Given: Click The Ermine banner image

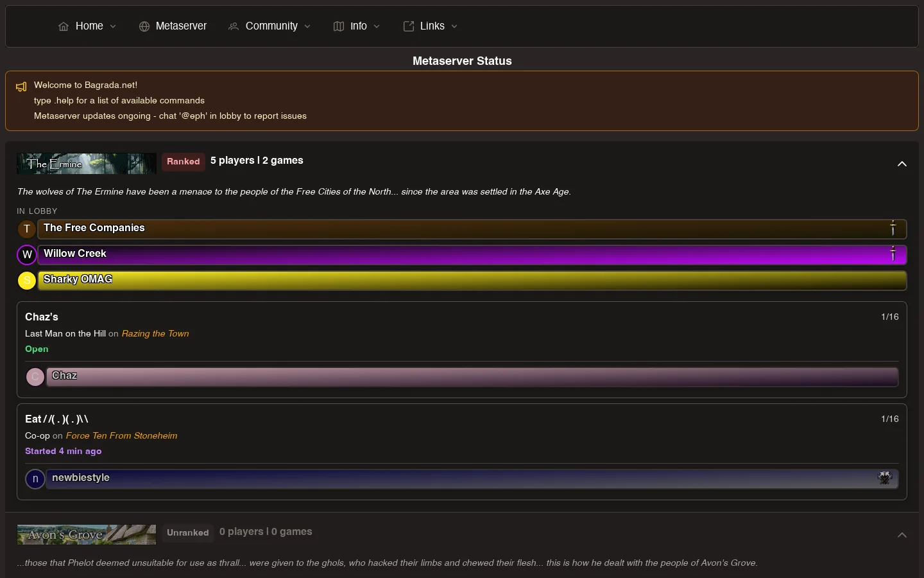Looking at the screenshot, I should click(87, 164).
